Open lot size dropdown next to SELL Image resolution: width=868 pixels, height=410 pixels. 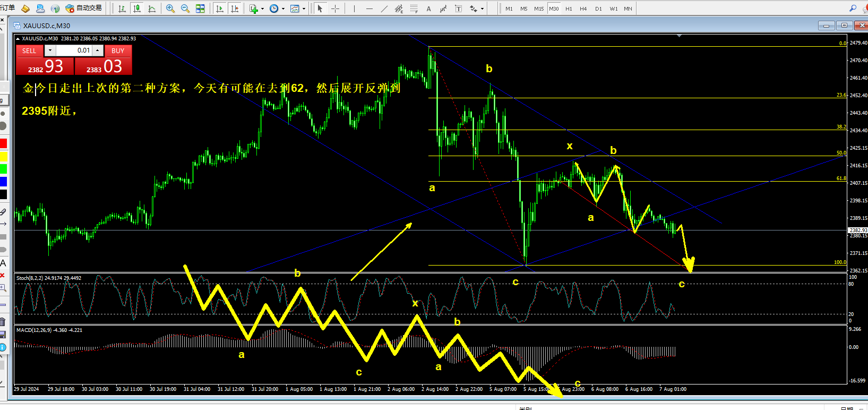[x=50, y=50]
